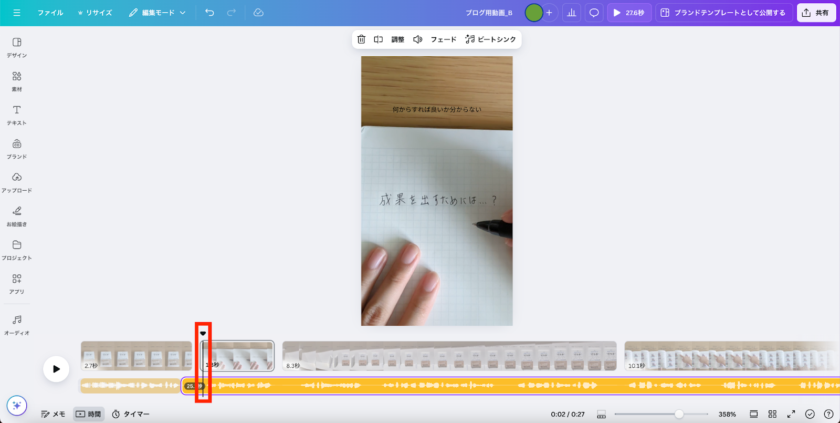Open the comments speech bubble icon
This screenshot has width=840, height=423.
coord(594,12)
